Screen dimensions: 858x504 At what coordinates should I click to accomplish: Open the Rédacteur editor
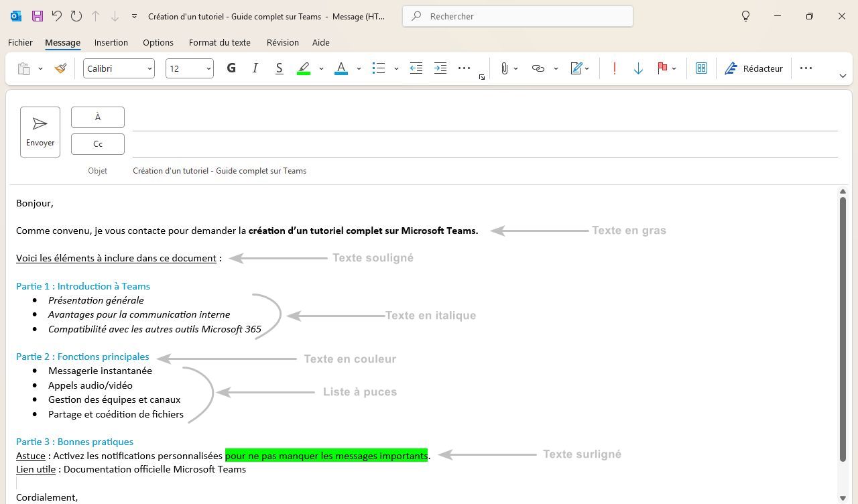tap(754, 68)
